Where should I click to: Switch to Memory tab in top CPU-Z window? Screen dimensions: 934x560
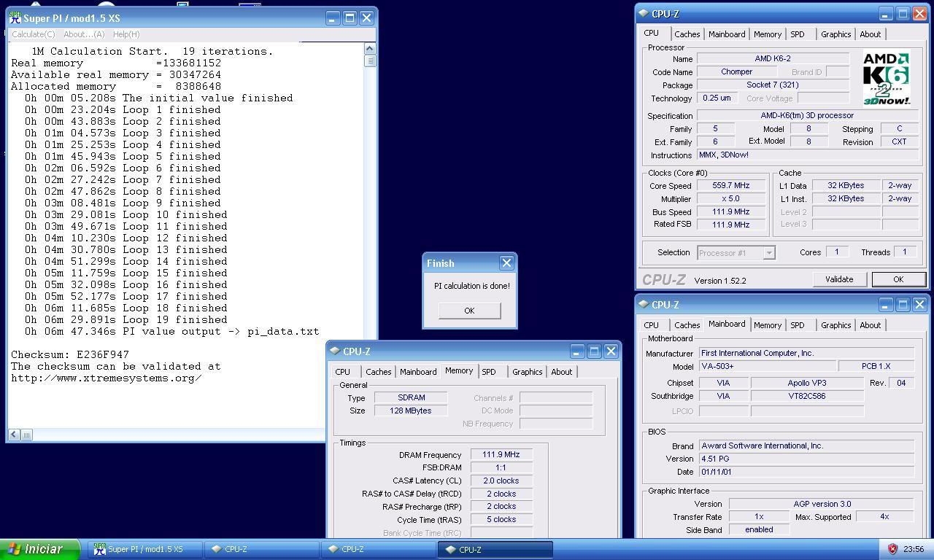768,34
